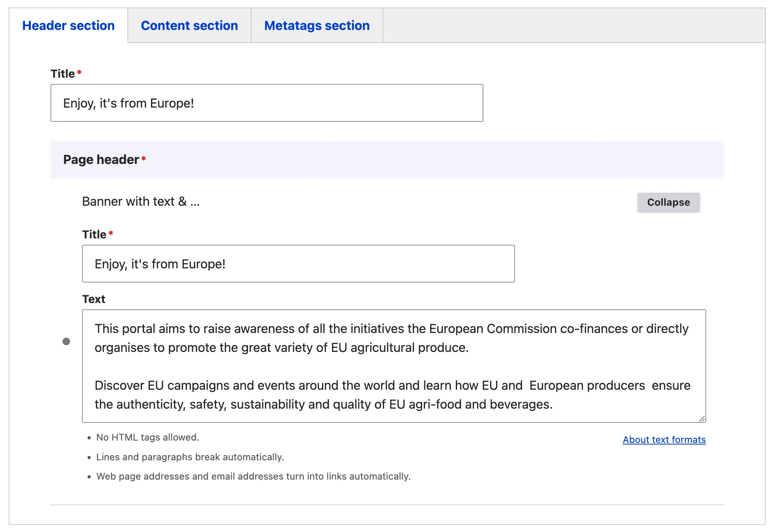This screenshot has height=532, width=776.
Task: Click the top Title field label
Action: 63,74
